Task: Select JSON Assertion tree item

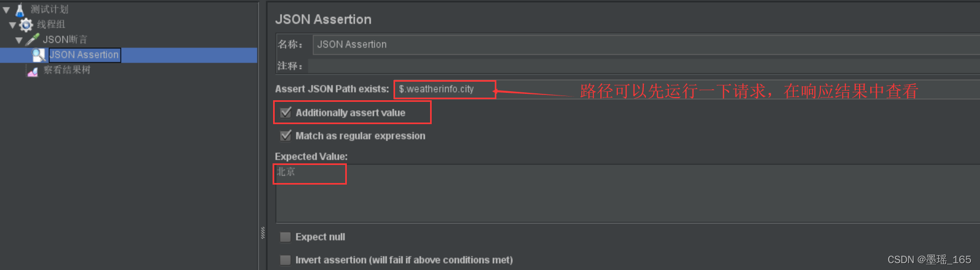Action: click(84, 55)
